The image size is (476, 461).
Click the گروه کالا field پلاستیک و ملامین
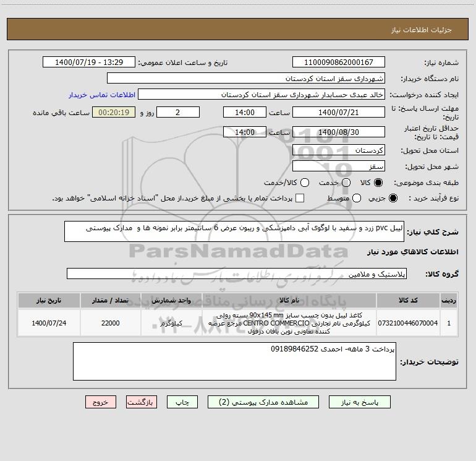237,274
